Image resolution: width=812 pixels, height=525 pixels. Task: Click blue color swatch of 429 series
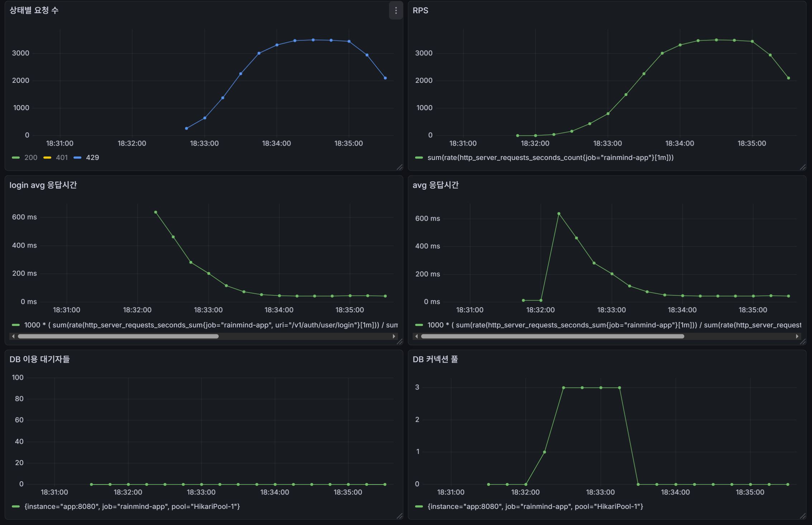click(77, 157)
